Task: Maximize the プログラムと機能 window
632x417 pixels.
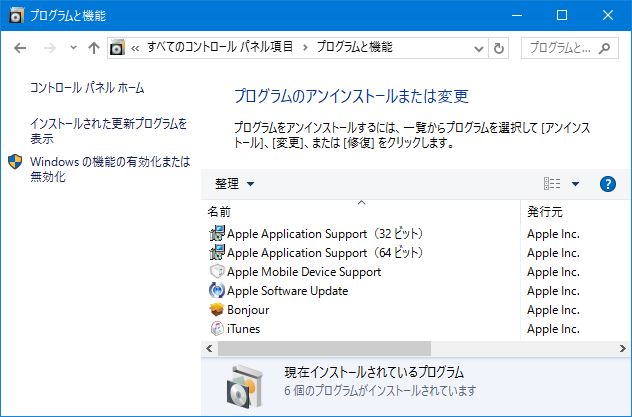Action: point(562,15)
